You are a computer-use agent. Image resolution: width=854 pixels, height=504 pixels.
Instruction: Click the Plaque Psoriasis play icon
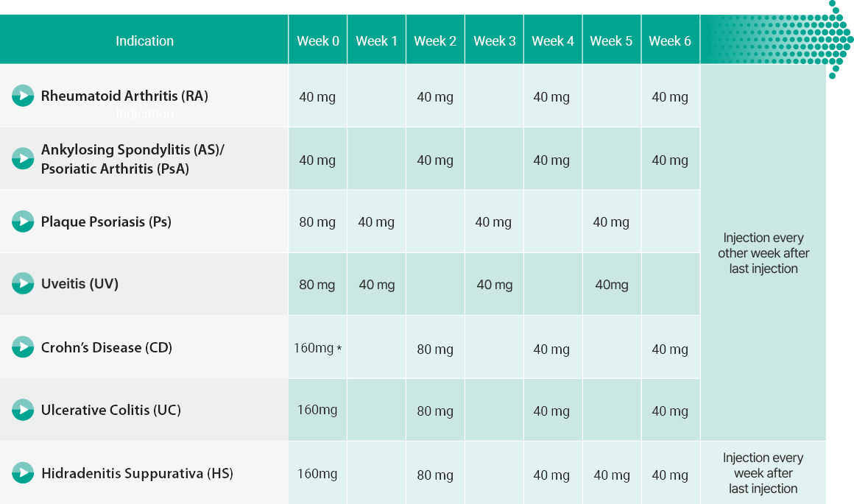point(23,221)
